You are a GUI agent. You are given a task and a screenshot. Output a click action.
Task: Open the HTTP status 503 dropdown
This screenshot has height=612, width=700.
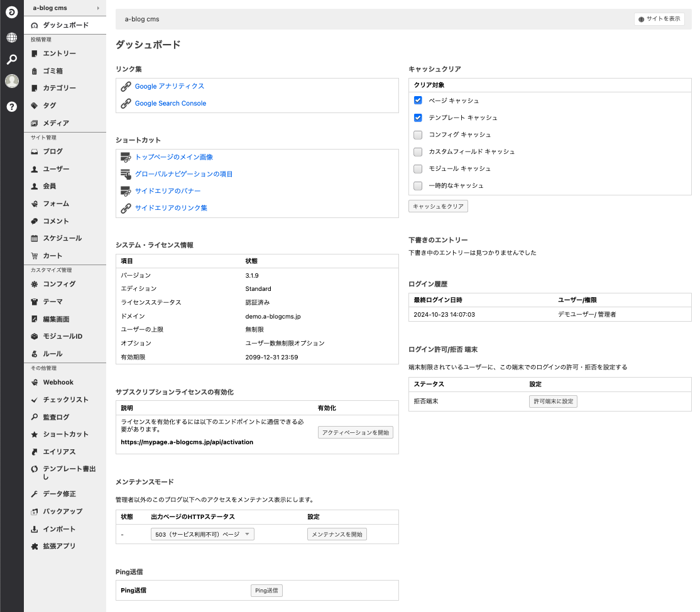(x=202, y=534)
